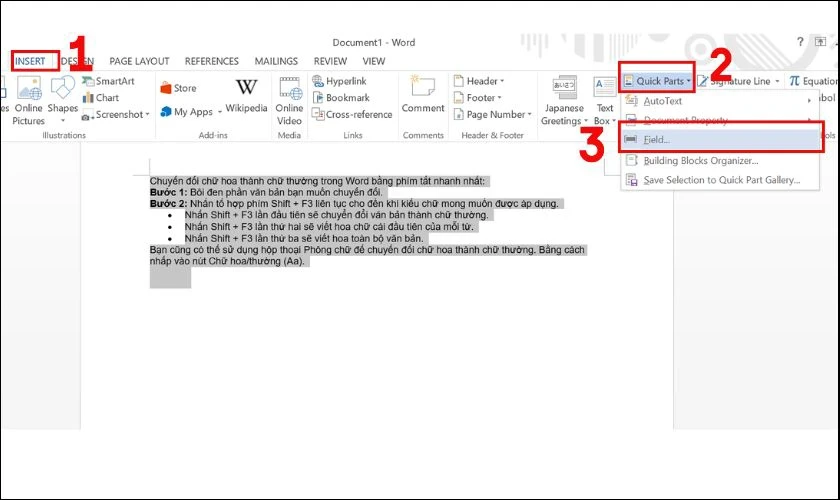Click the bullet mentioning 'lần thứ ba'
Screen dimensions: 840x500
(304, 238)
